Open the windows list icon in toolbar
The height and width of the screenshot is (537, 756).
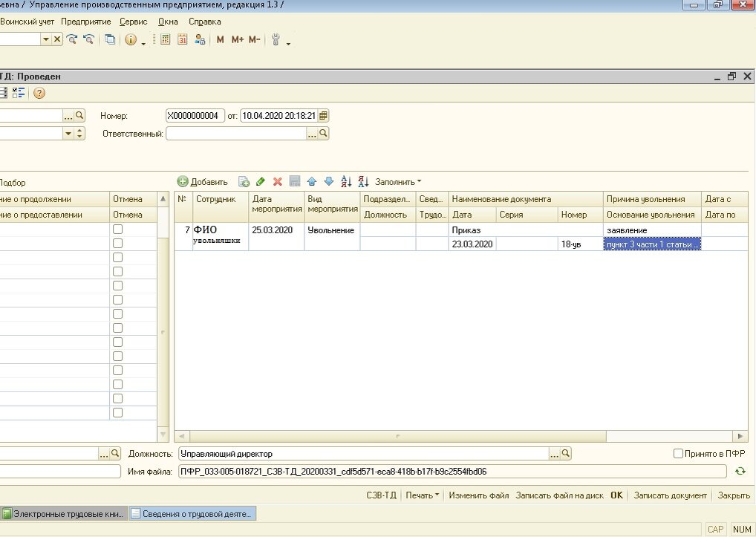pyautogui.click(x=110, y=39)
